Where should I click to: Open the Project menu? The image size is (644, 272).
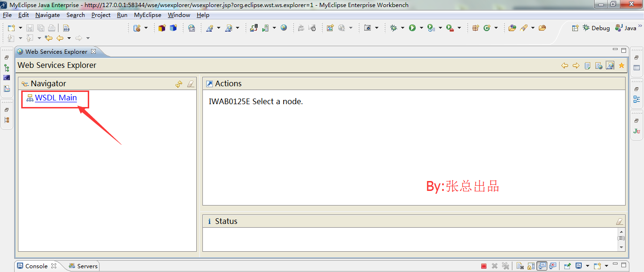(x=101, y=15)
